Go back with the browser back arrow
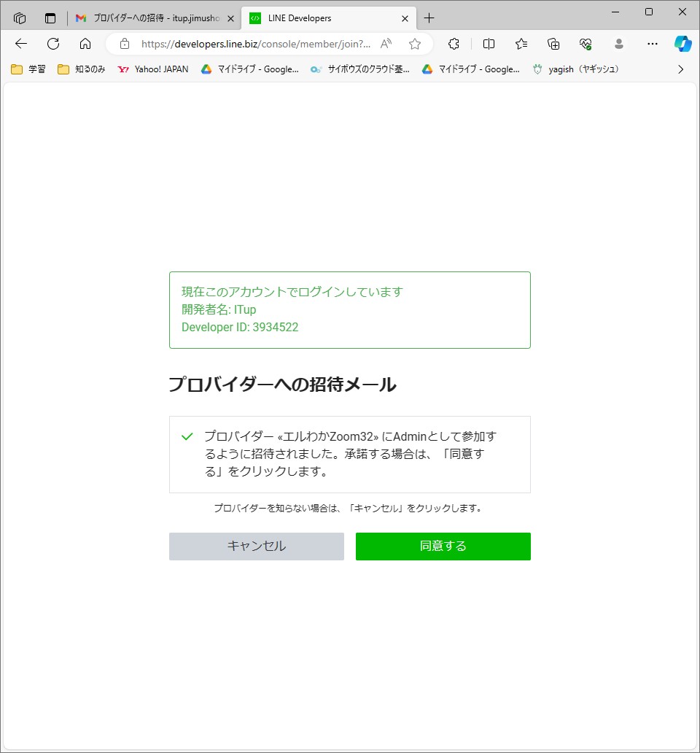Image resolution: width=700 pixels, height=753 pixels. coord(21,44)
